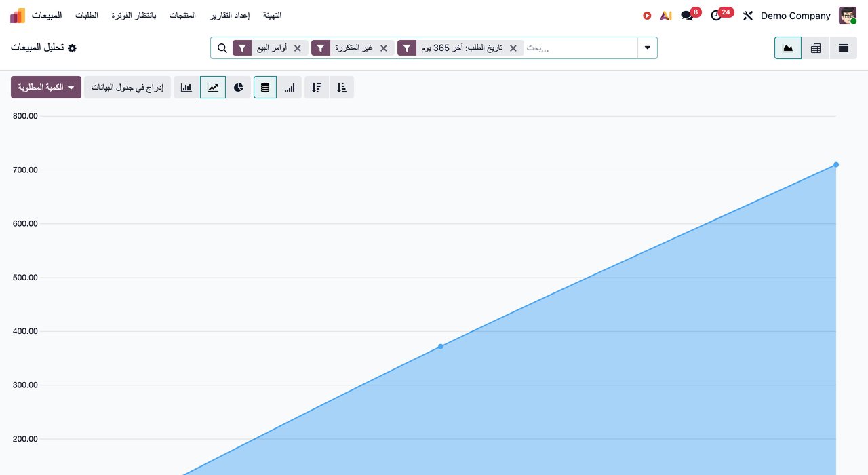Screen dimensions: 868x475
Task: Open the red screen recording icon
Action: point(647,16)
